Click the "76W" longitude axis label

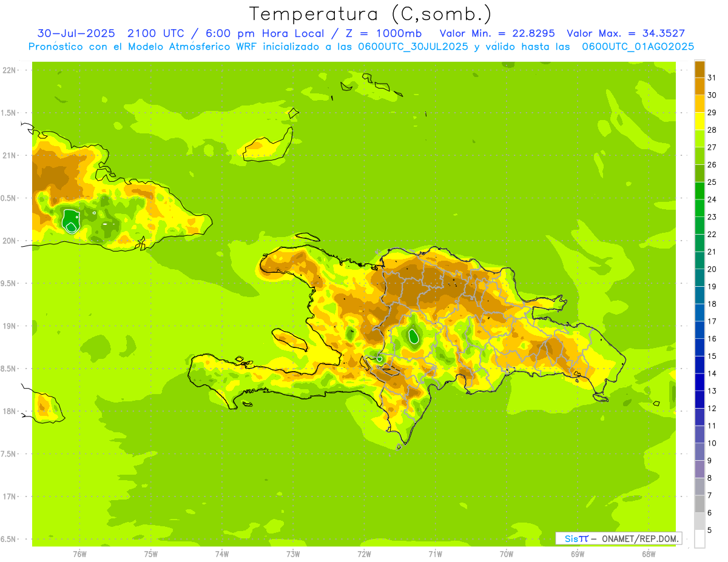point(79,554)
